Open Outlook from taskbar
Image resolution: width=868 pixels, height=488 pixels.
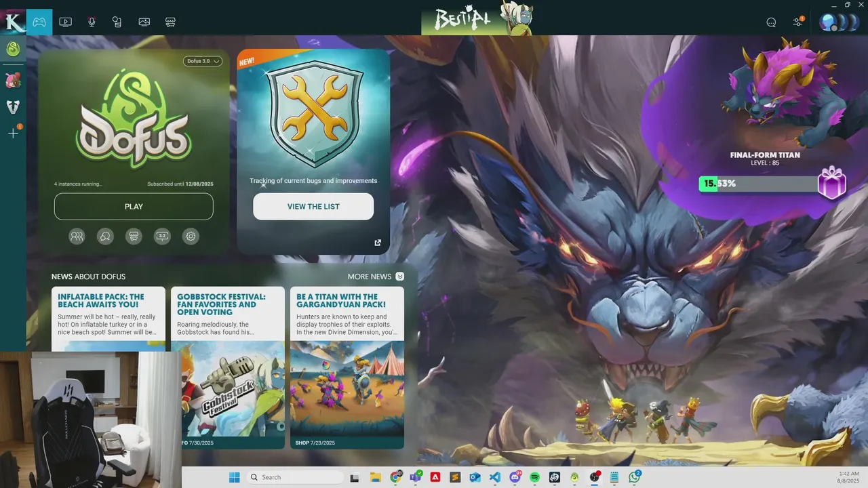tap(475, 477)
